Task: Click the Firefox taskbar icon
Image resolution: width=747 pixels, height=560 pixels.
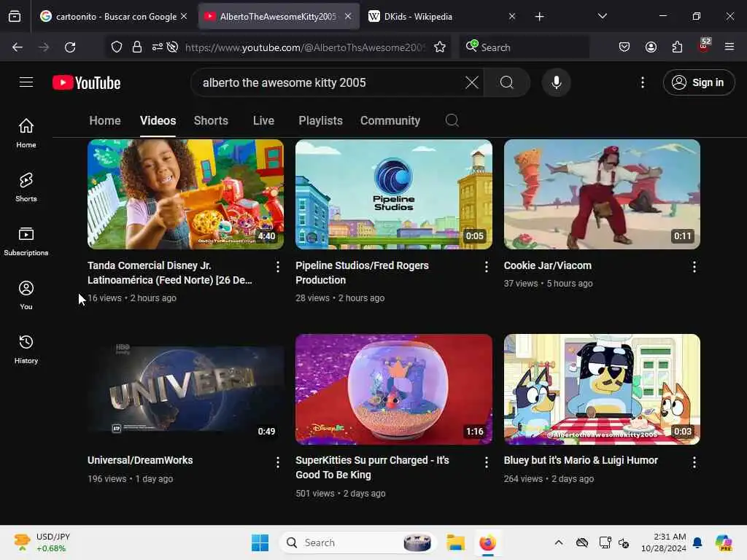Action: pyautogui.click(x=487, y=542)
